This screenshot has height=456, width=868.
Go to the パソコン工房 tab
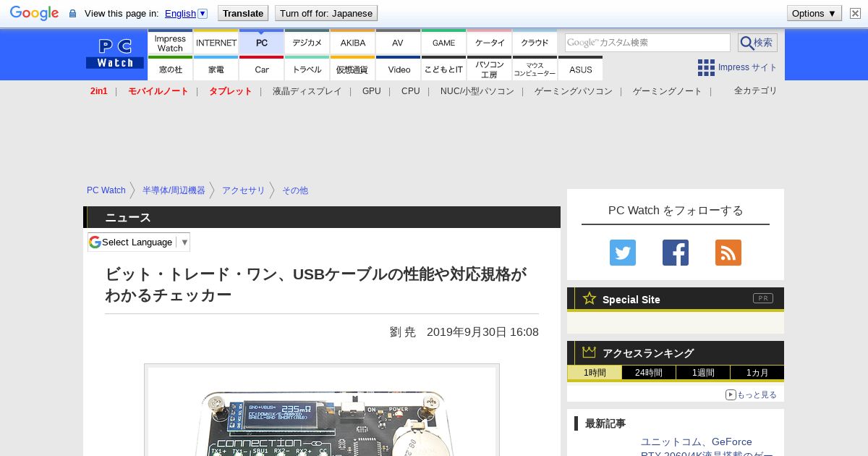point(490,69)
